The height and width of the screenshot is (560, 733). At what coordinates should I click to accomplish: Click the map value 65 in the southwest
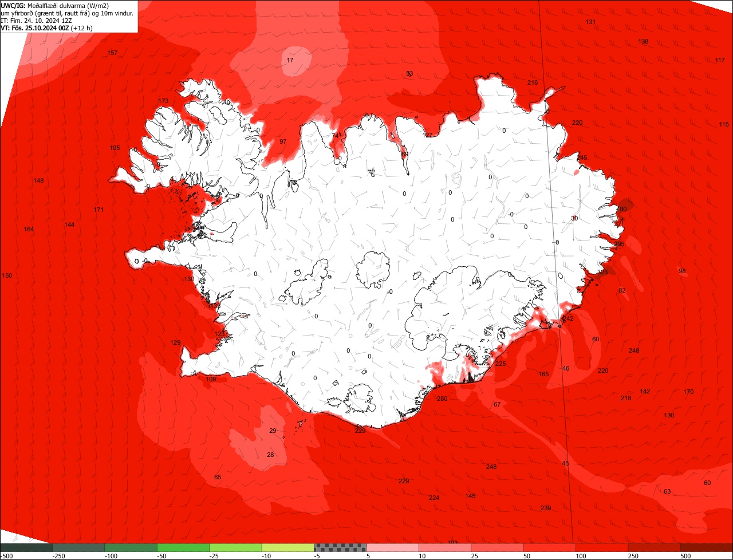tap(218, 477)
